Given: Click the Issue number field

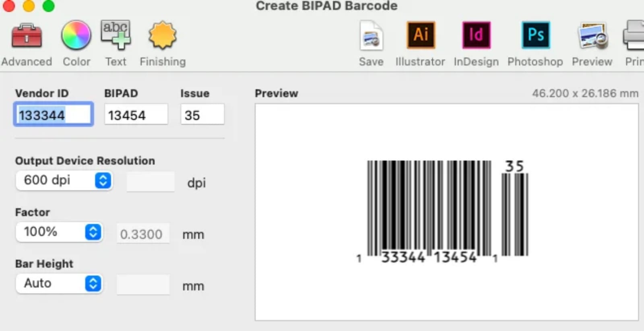Looking at the screenshot, I should tap(202, 115).
